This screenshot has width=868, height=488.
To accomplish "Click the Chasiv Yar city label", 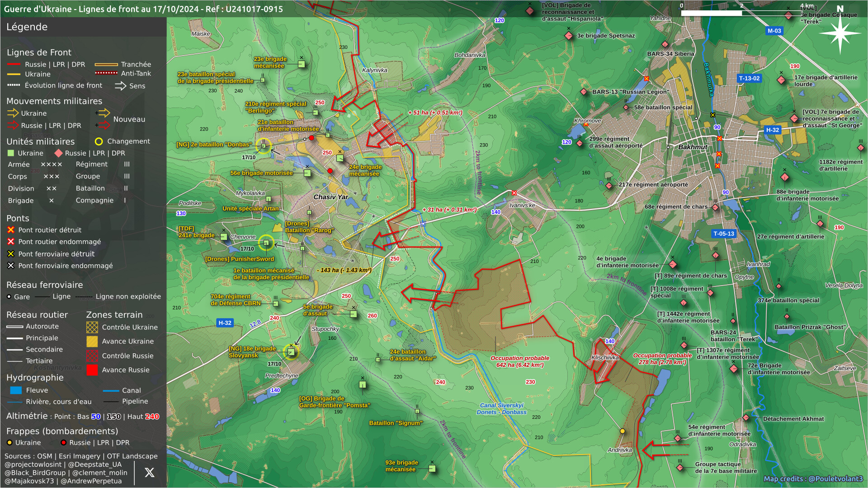I will coord(330,197).
